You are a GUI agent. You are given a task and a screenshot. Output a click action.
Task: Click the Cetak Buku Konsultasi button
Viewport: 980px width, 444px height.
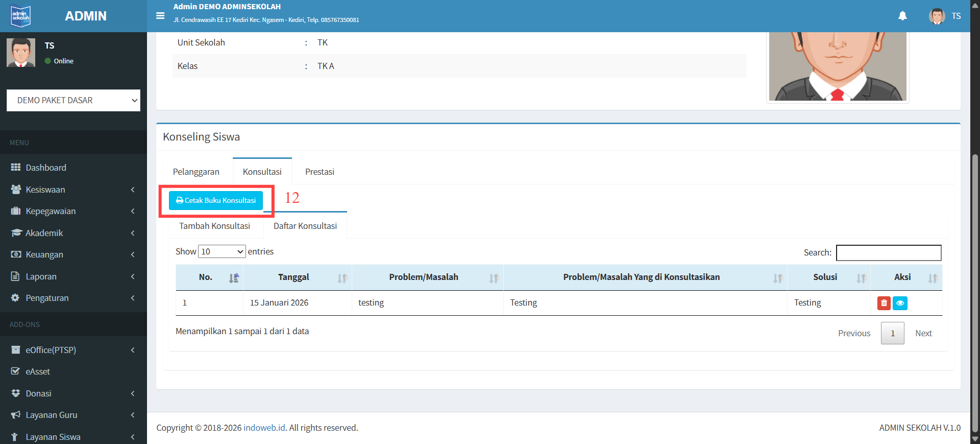216,200
